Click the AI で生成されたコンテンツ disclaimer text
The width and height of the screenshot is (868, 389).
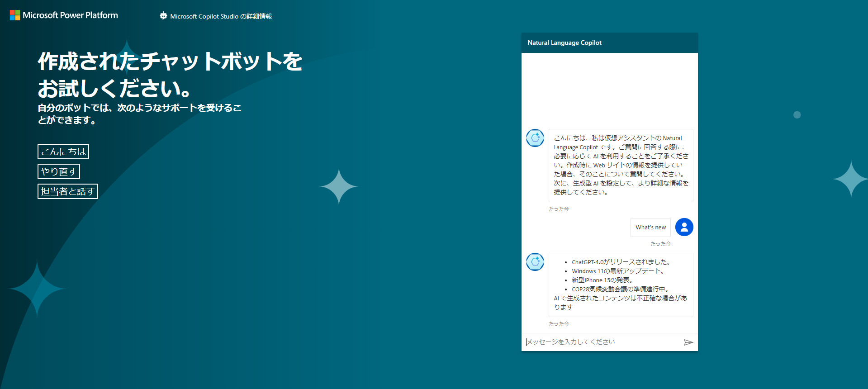click(x=621, y=303)
